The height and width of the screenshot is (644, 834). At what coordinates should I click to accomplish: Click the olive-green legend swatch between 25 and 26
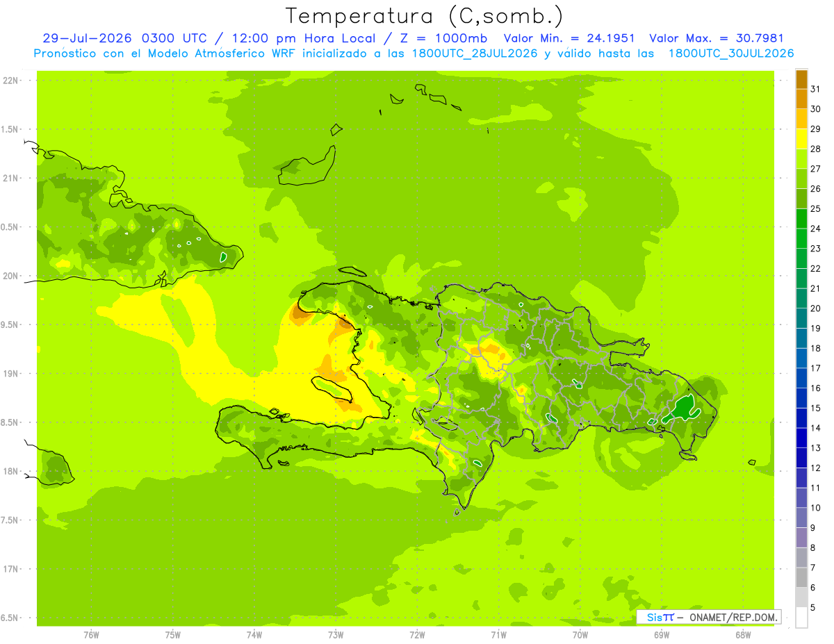801,199
